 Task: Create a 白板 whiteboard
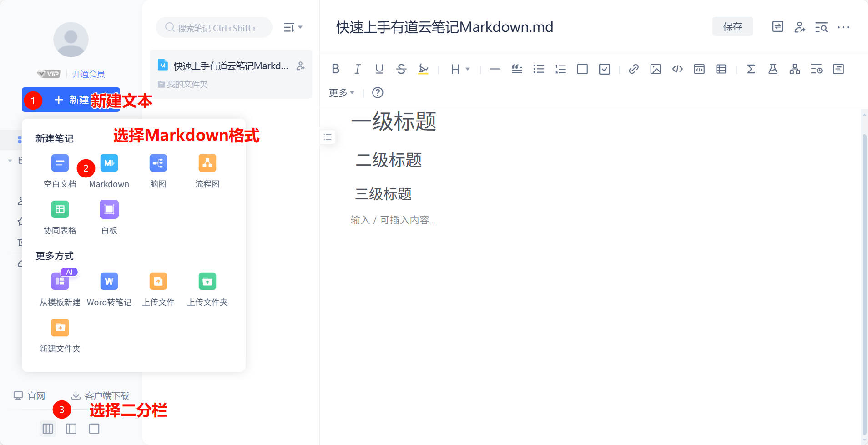point(109,218)
